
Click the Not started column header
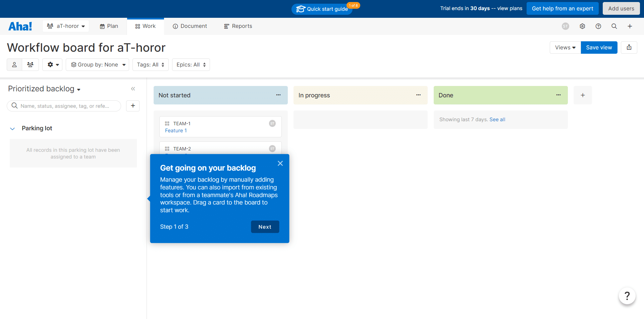pos(220,95)
